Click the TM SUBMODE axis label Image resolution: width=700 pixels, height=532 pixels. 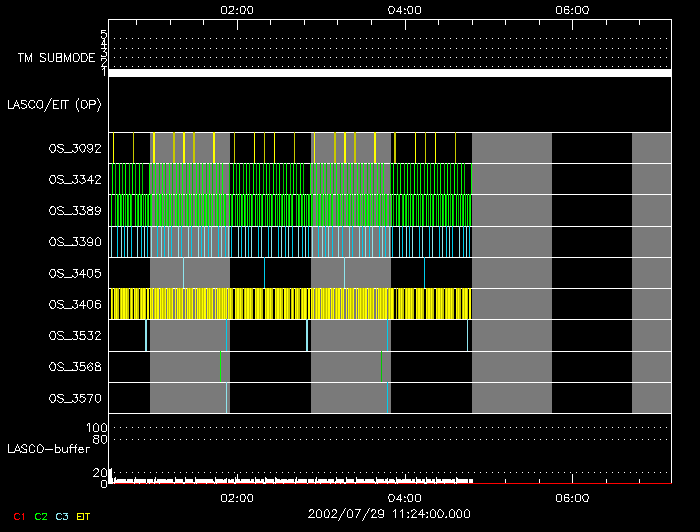pos(55,58)
